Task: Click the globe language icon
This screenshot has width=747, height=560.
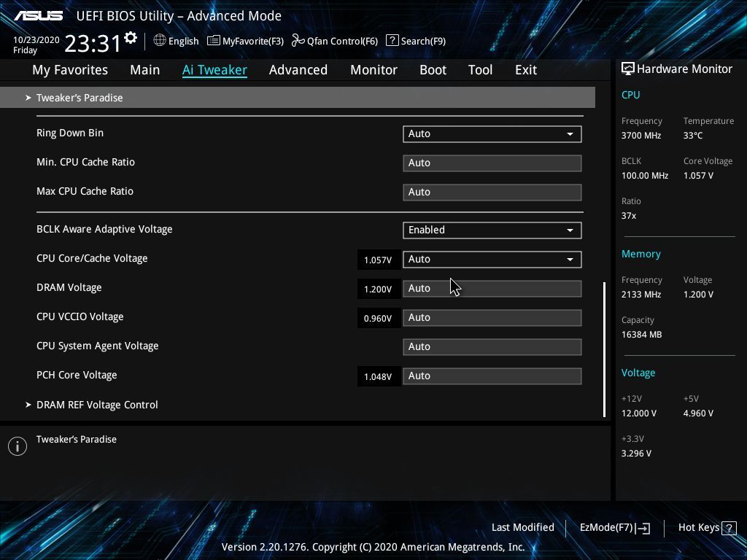Action: tap(160, 41)
